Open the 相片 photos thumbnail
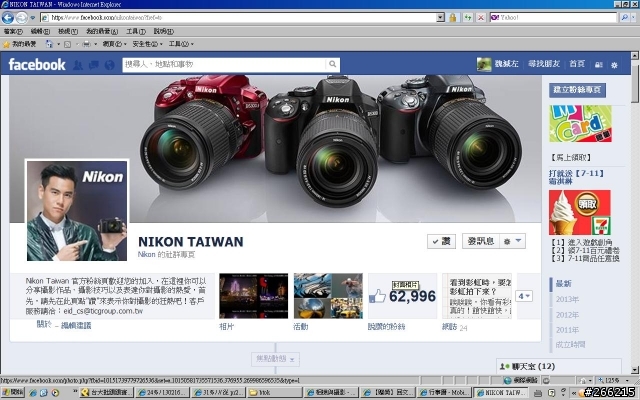This screenshot has height=400, width=640. (253, 296)
